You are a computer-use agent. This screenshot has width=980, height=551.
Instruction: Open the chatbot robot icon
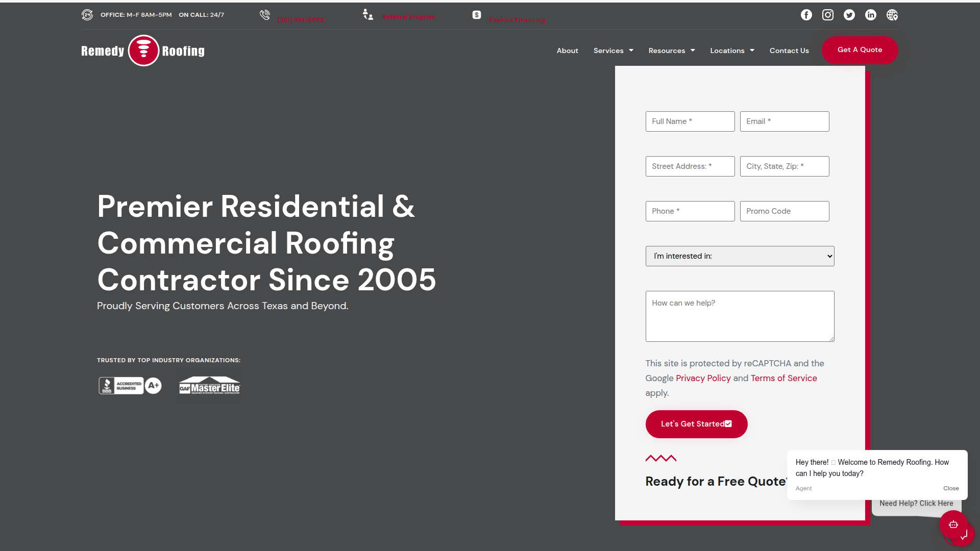953,524
